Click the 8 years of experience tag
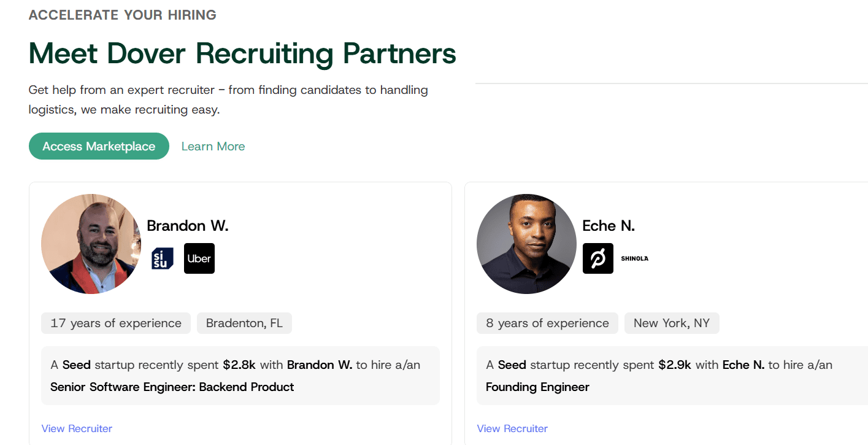Viewport: 868px width, 445px height. point(547,323)
